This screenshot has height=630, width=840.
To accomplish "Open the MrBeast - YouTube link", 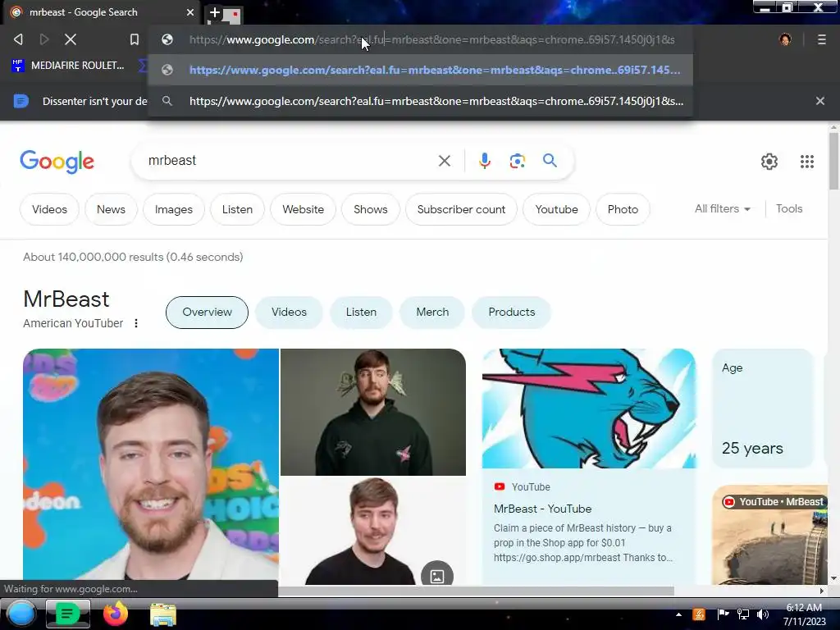I will 543,509.
